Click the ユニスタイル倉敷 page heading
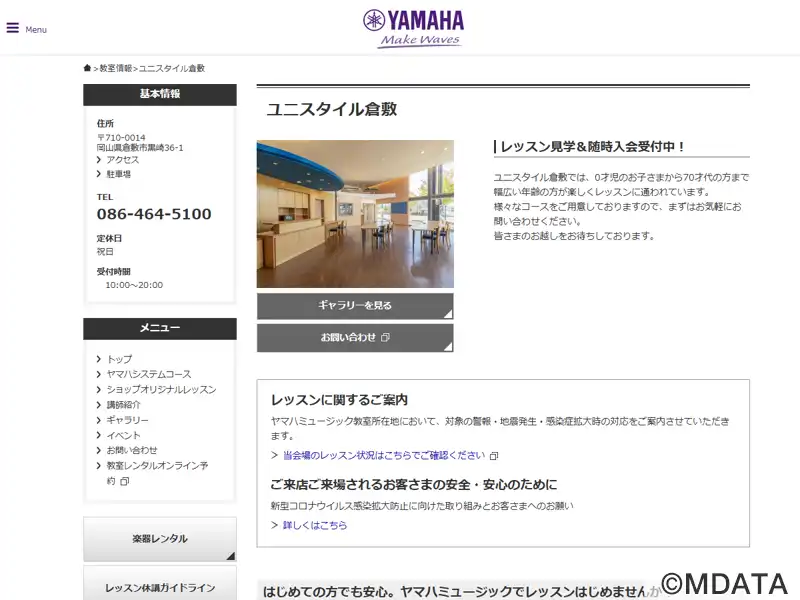 click(332, 109)
